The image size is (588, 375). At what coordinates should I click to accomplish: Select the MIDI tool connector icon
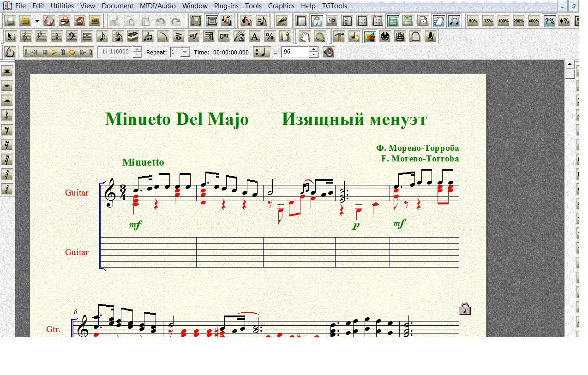pyautogui.click(x=384, y=36)
